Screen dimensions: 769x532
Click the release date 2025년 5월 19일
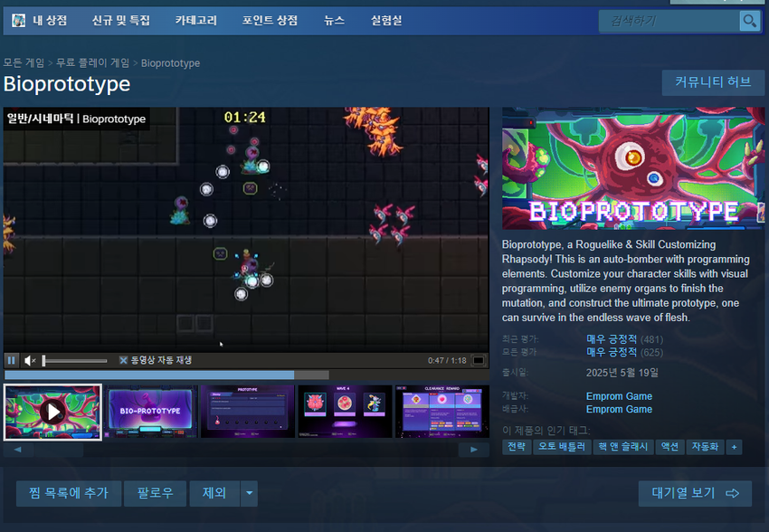[622, 373]
